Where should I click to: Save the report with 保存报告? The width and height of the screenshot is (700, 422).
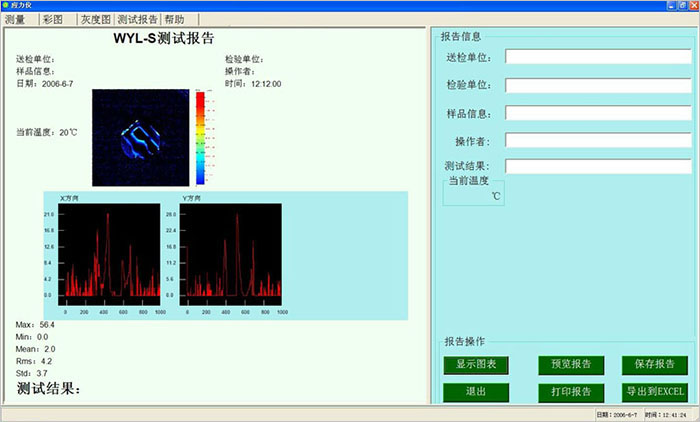655,364
